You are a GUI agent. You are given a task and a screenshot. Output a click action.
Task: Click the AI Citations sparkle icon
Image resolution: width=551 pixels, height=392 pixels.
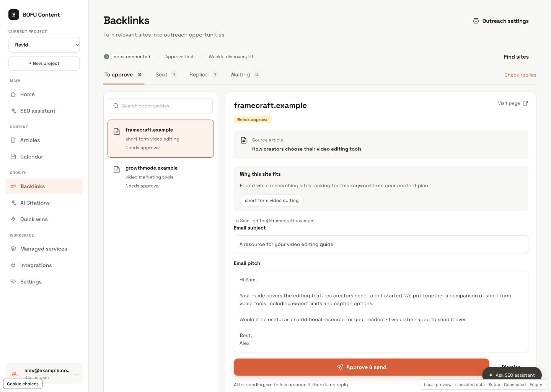pos(13,203)
